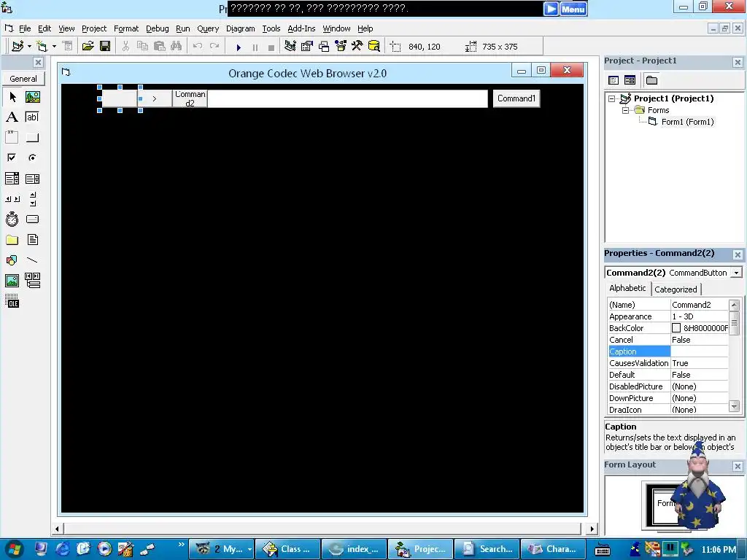Click the Break pause button
The height and width of the screenshot is (560, 747).
pyautogui.click(x=255, y=47)
